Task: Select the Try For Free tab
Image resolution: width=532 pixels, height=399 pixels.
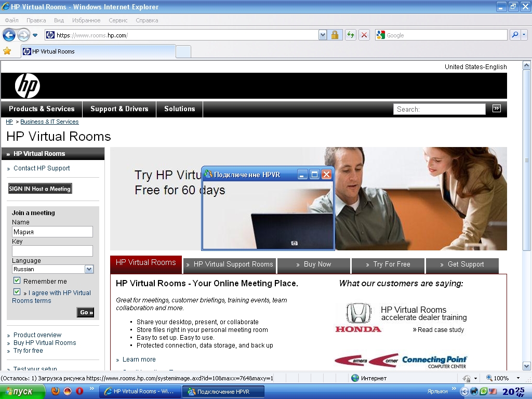Action: 388,265
